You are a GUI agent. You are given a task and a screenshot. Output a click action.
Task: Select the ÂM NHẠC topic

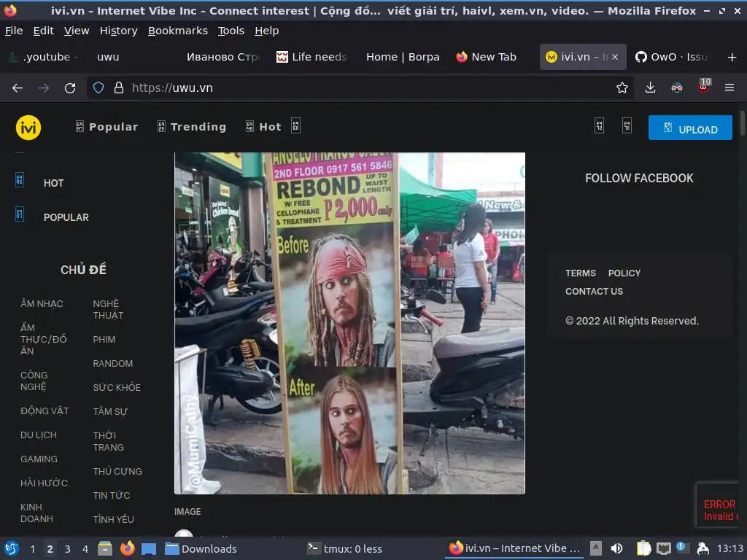tap(42, 303)
